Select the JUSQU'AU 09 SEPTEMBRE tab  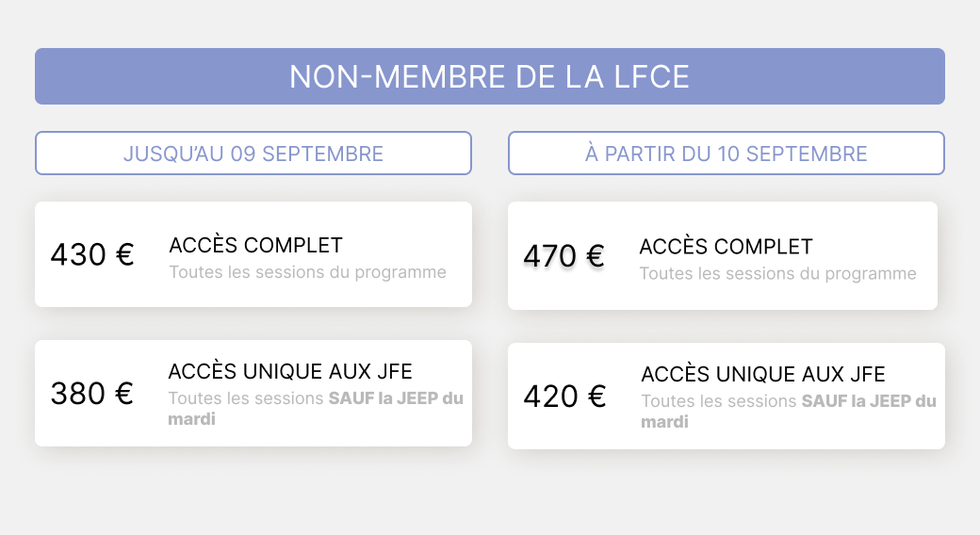253,154
